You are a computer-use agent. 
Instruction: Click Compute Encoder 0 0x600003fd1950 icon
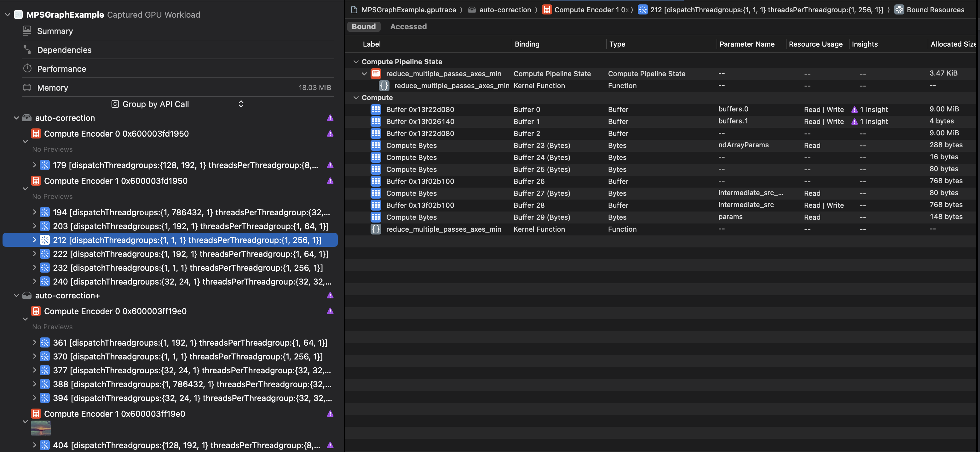point(36,133)
